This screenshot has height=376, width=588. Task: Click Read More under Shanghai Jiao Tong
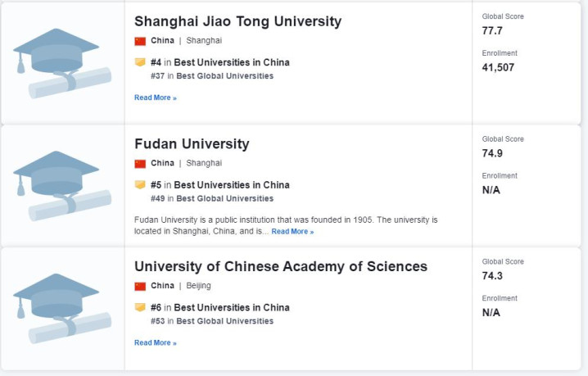(x=156, y=97)
